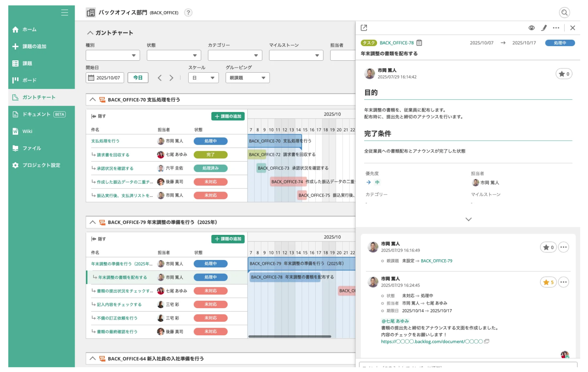
Task: Collapse the ガントチャート filter section
Action: [x=90, y=33]
